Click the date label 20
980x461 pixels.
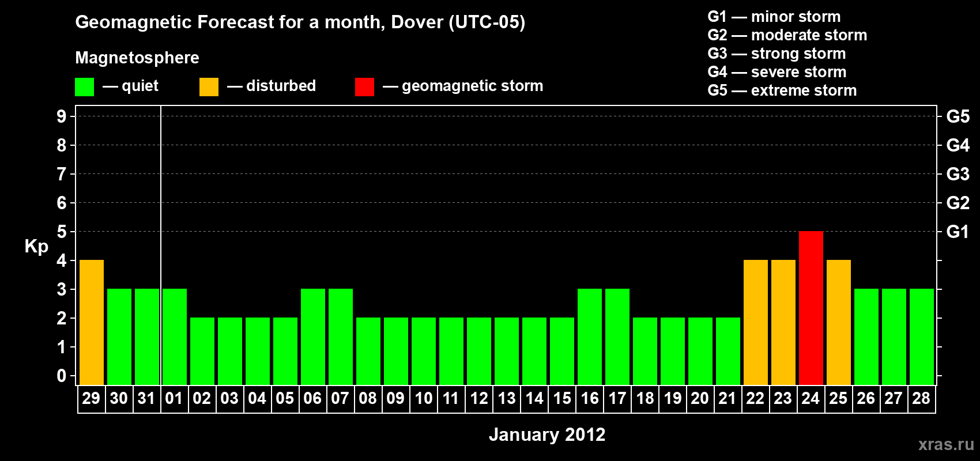click(x=700, y=399)
